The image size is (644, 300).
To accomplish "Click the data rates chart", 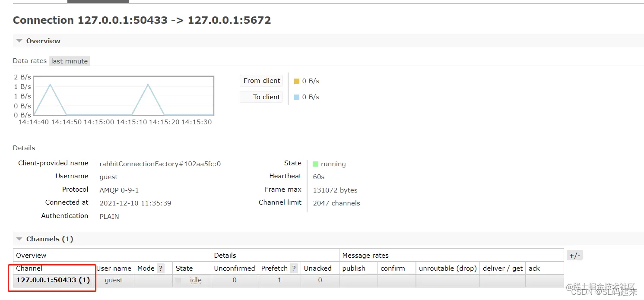I will tap(124, 96).
